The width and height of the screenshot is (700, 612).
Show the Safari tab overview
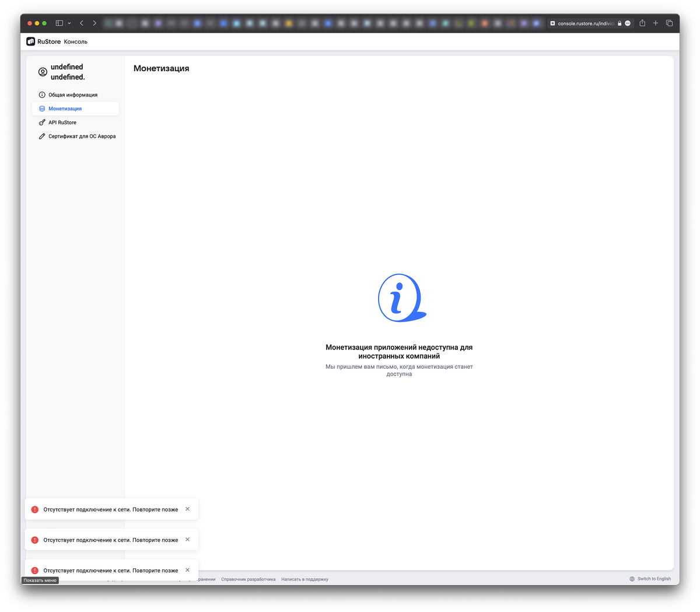click(x=669, y=23)
